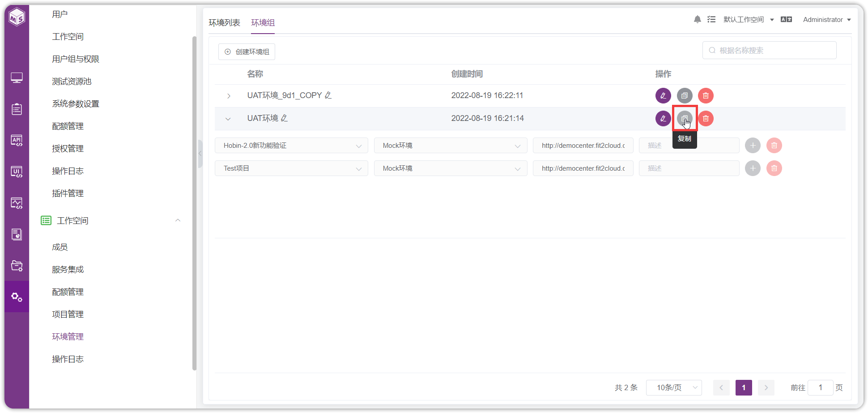Screen dimensions: 868x413
Task: Open the test tracking clipboard icon
Action: coord(17,109)
